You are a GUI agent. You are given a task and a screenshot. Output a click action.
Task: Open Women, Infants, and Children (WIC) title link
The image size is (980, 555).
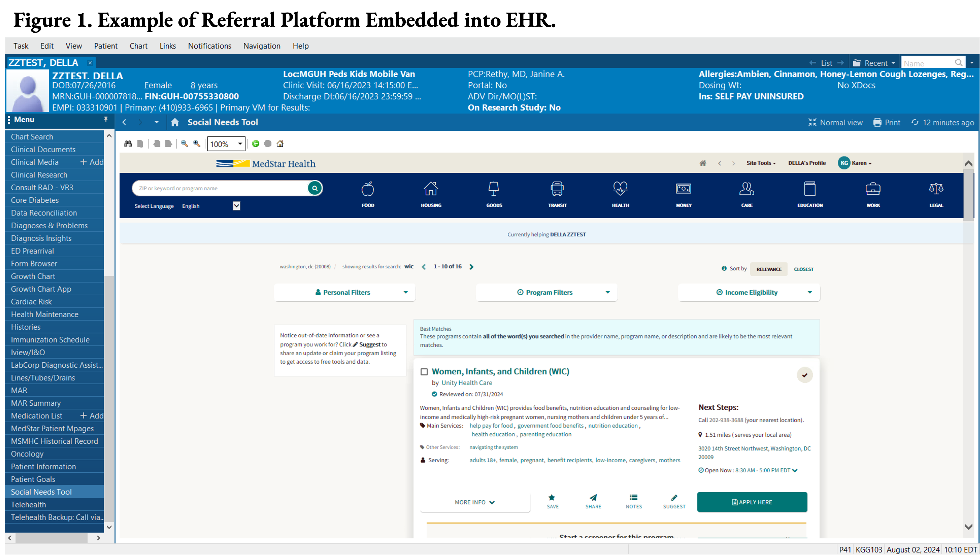point(500,371)
